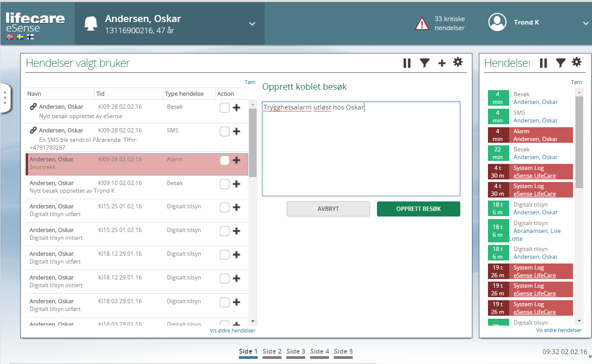
Task: Click the lifecare eSense logo
Action: [x=35, y=22]
